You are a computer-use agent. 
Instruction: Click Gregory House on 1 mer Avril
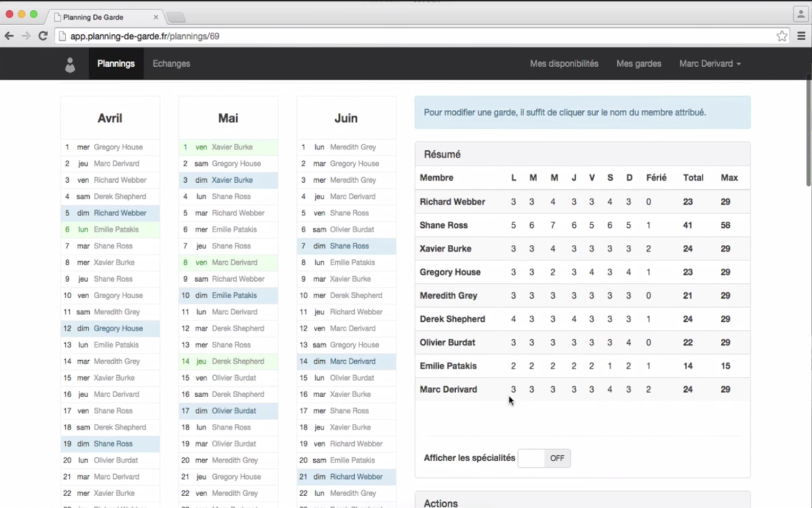click(118, 147)
